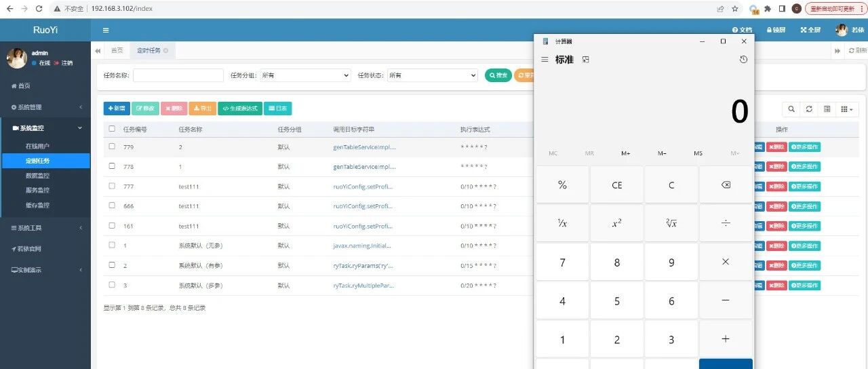Click the 日志 button
Image resolution: width=868 pixels, height=369 pixels.
tap(277, 108)
